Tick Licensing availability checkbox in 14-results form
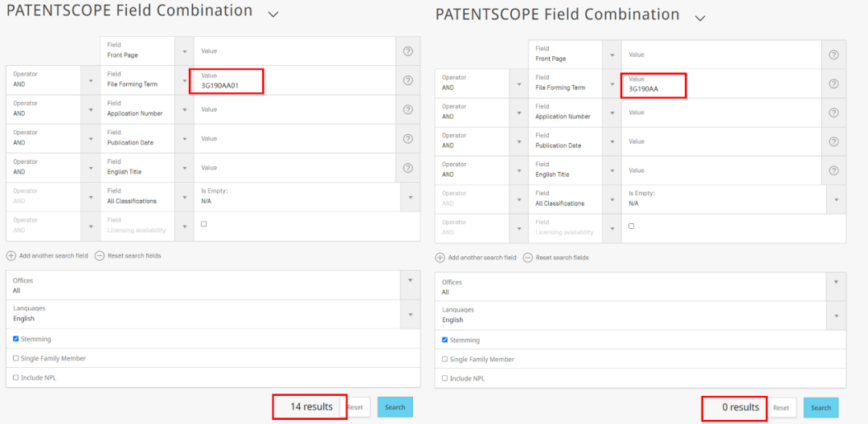Image resolution: width=868 pixels, height=424 pixels. pos(203,224)
